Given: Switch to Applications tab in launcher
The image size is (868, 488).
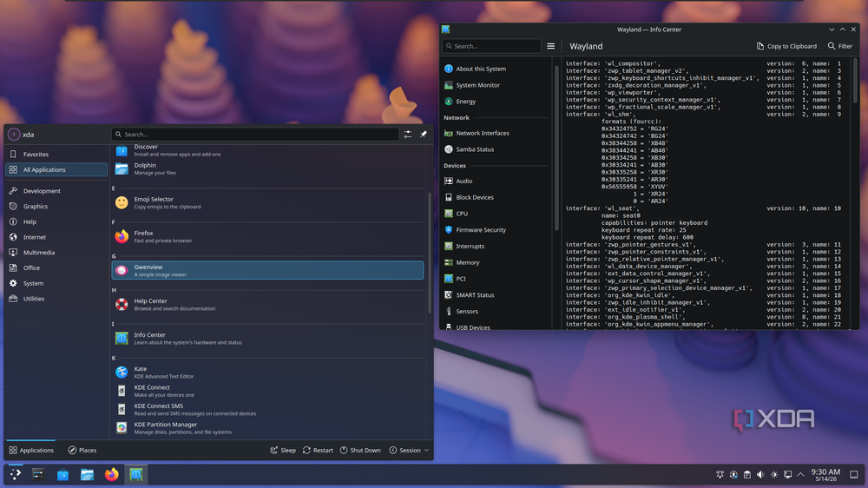Looking at the screenshot, I should point(31,451).
